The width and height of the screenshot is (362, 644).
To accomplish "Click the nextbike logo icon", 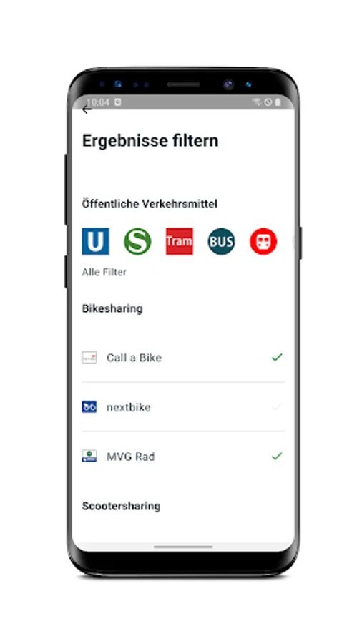I will coord(89,407).
